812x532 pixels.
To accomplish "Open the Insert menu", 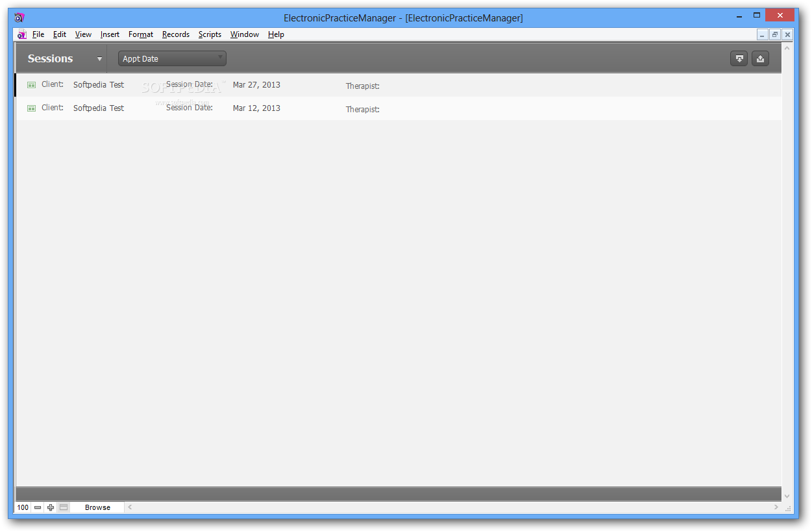I will pyautogui.click(x=110, y=34).
